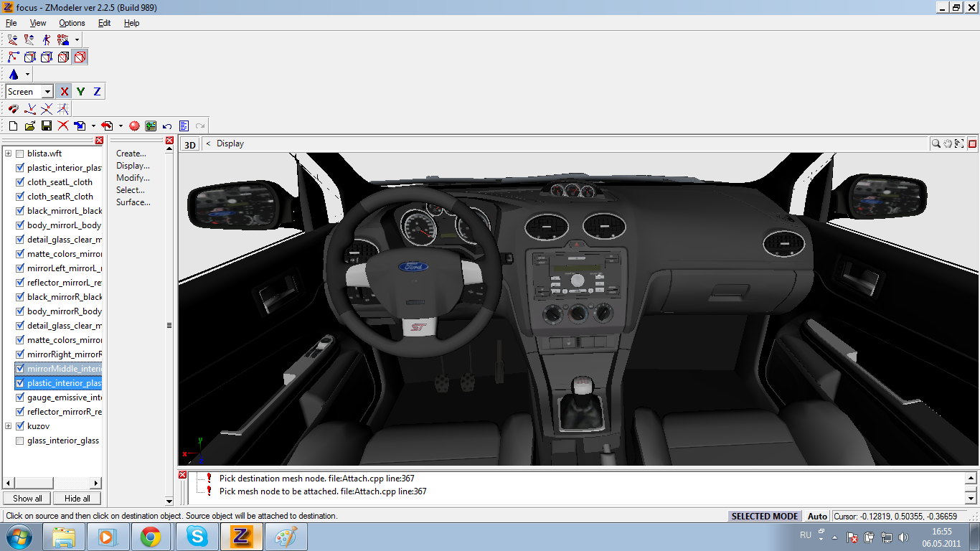The height and width of the screenshot is (551, 980).
Task: Uncheck the kuzov checkbox
Action: [x=19, y=426]
